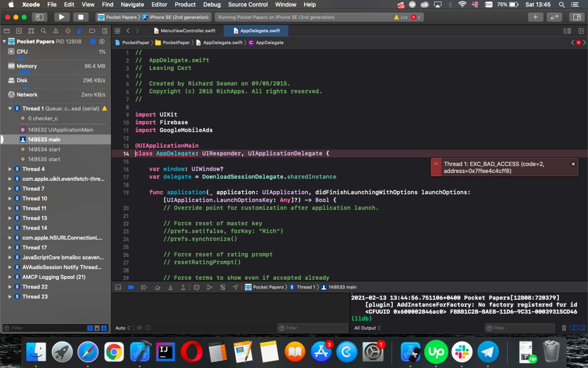Open the Editor menu in the menu bar
588x368 pixels.
click(x=159, y=5)
